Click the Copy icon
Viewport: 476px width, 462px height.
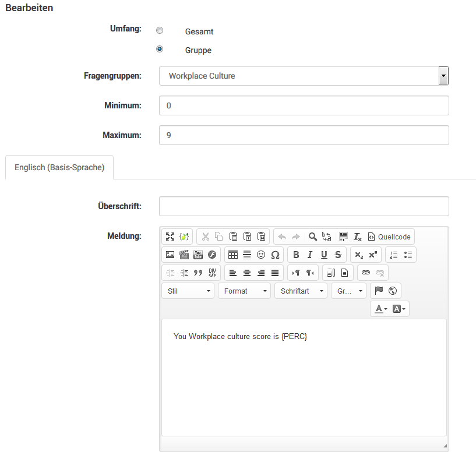click(219, 237)
